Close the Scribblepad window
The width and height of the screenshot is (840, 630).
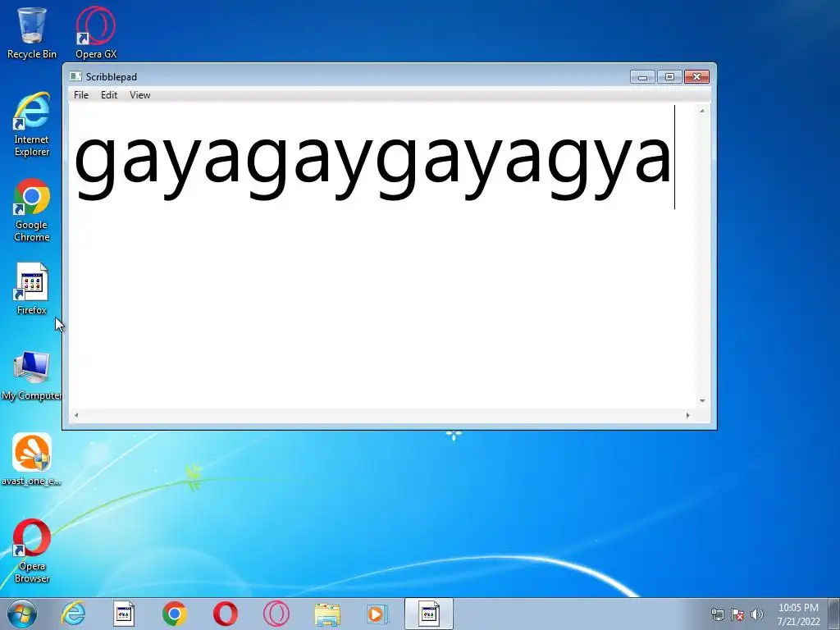pyautogui.click(x=696, y=76)
